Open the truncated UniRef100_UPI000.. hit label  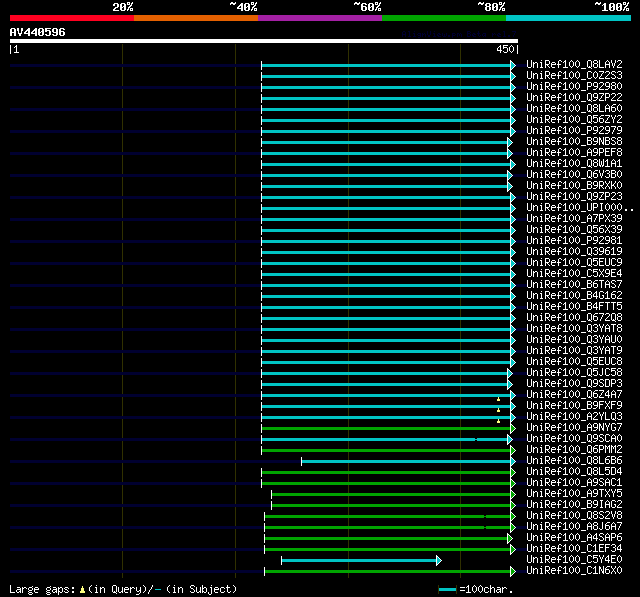coord(580,208)
